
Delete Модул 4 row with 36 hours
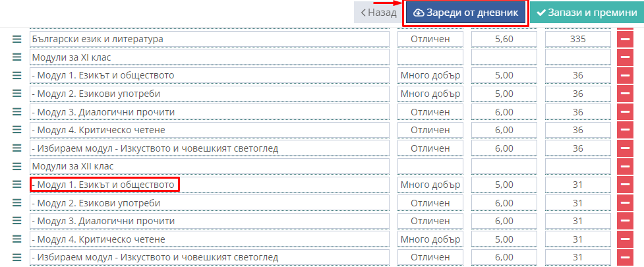(625, 130)
